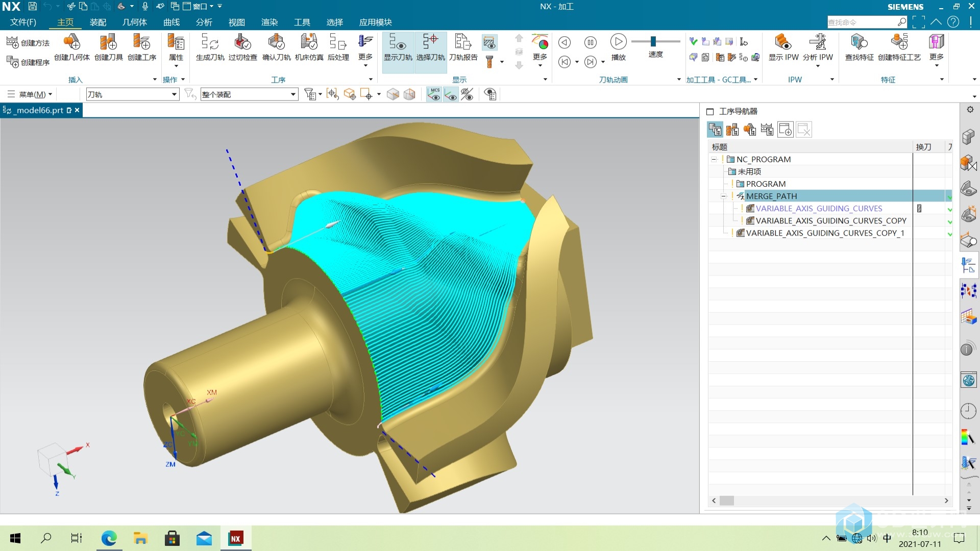Switch to the 视图 ribbon tab
The width and height of the screenshot is (980, 551).
237,22
